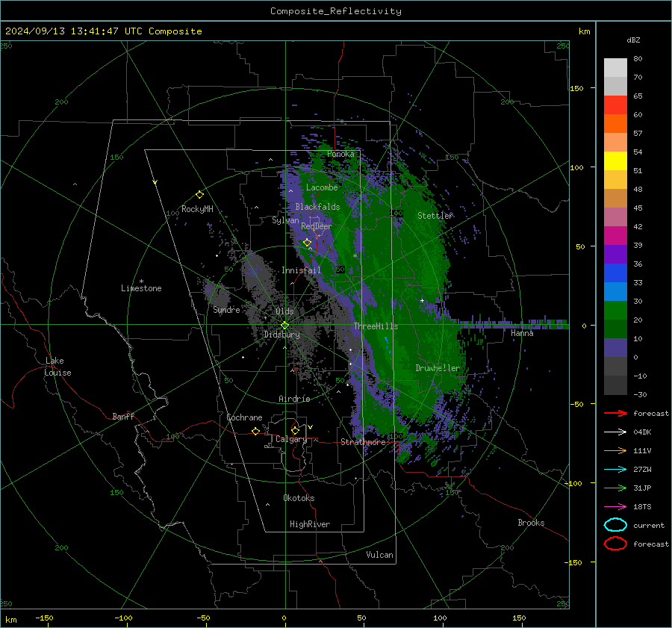This screenshot has width=672, height=628.
Task: Click the Airdrie label
Action: [294, 399]
